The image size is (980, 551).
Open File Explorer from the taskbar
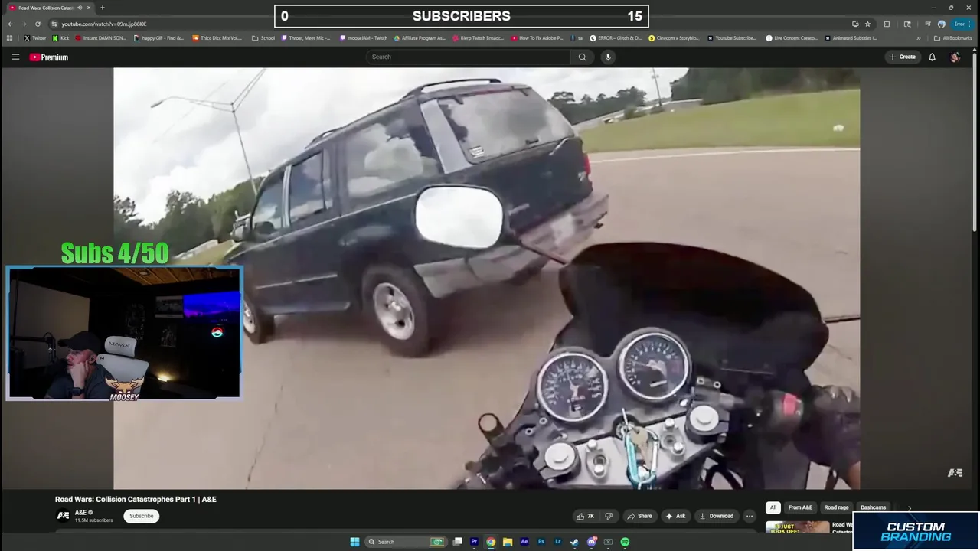pyautogui.click(x=508, y=542)
